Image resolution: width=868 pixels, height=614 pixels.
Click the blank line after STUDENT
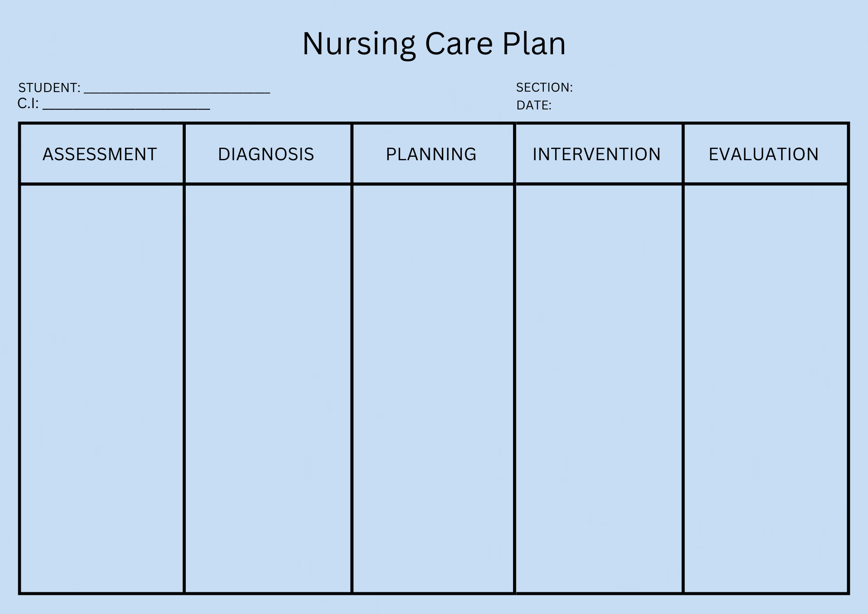[x=177, y=89]
